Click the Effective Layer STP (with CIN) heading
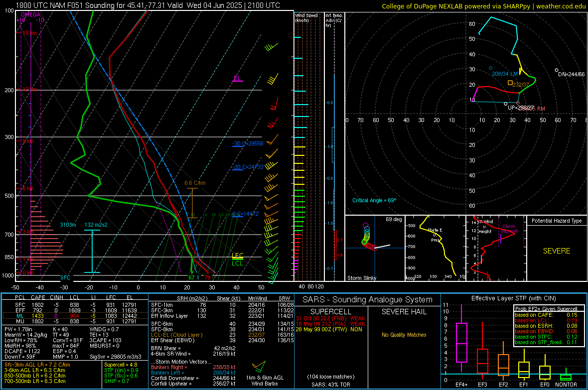 pos(514,298)
